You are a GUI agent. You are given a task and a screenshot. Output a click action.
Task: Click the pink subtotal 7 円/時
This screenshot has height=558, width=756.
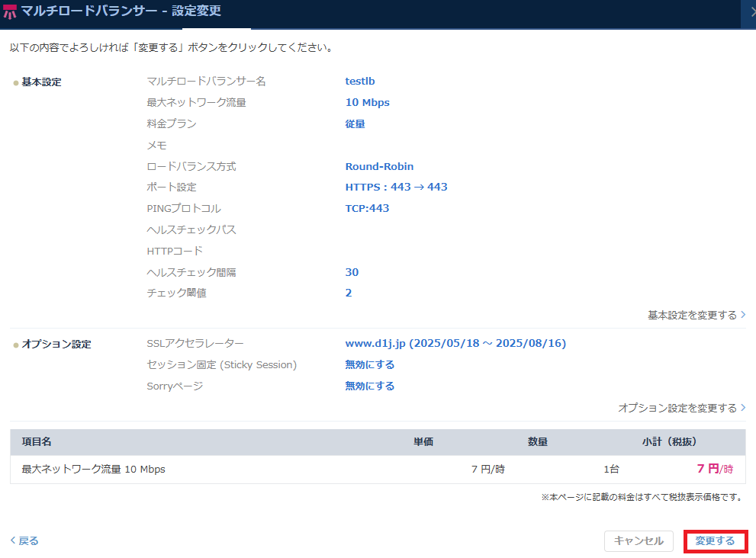pyautogui.click(x=715, y=469)
